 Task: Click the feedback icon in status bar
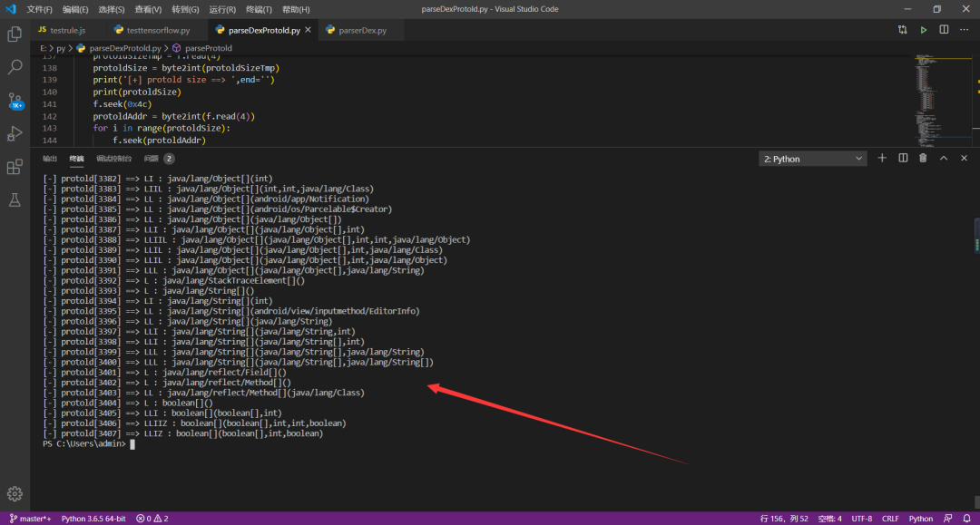pos(948,519)
